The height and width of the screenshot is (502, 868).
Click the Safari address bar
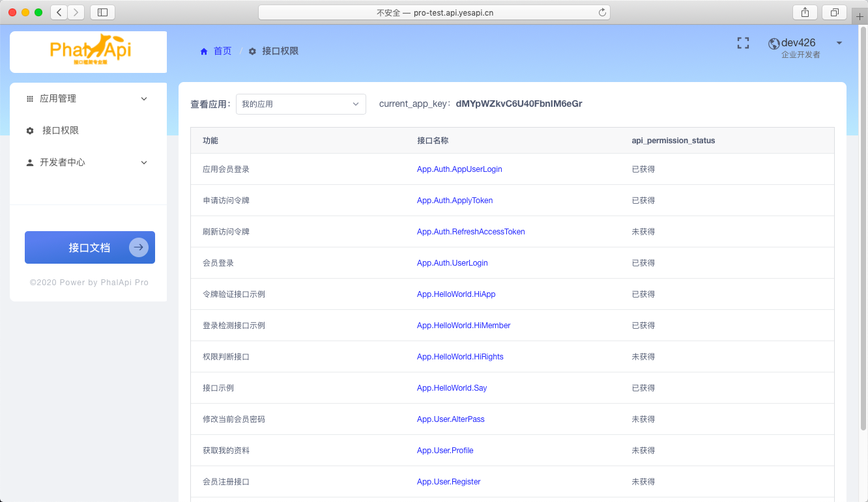click(434, 12)
